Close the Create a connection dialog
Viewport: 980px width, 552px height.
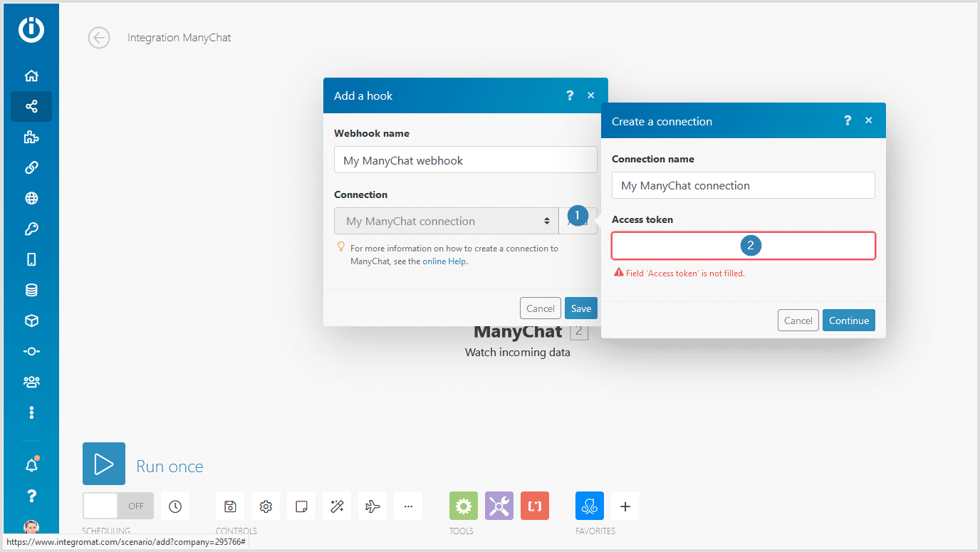(868, 121)
